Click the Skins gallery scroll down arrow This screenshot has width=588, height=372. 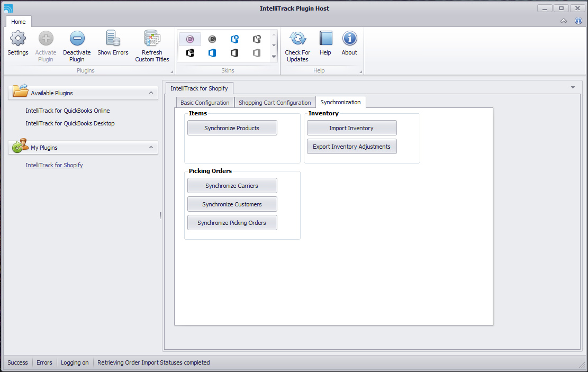pyautogui.click(x=274, y=46)
